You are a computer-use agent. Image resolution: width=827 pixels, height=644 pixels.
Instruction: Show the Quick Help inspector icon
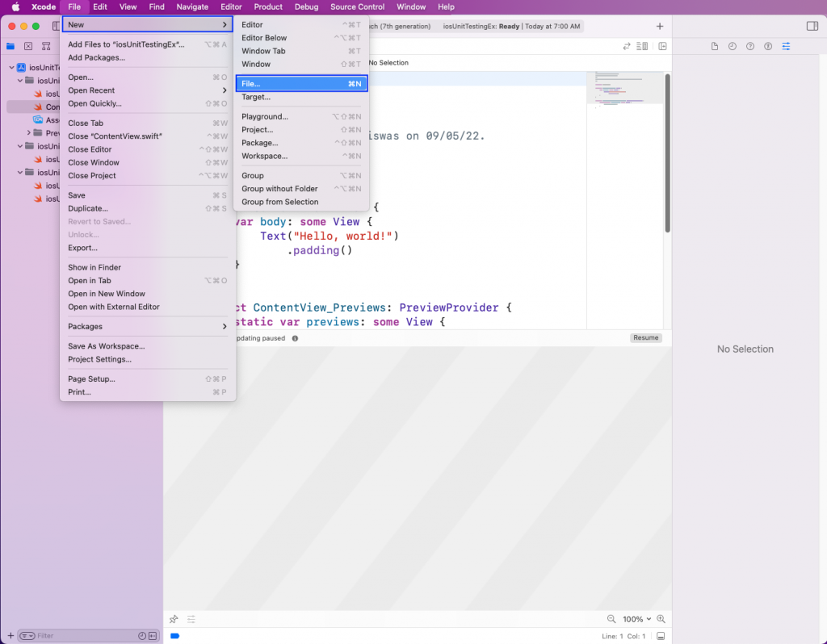coord(750,46)
